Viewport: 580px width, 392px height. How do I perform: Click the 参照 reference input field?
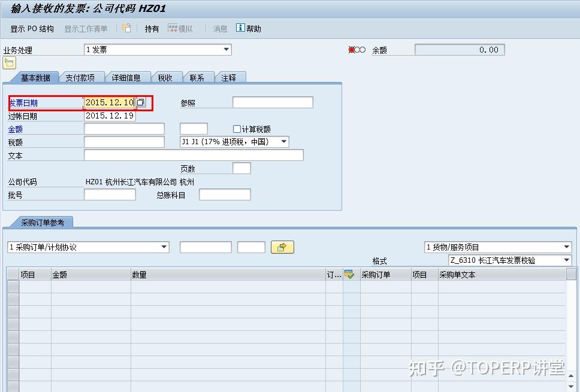click(273, 102)
